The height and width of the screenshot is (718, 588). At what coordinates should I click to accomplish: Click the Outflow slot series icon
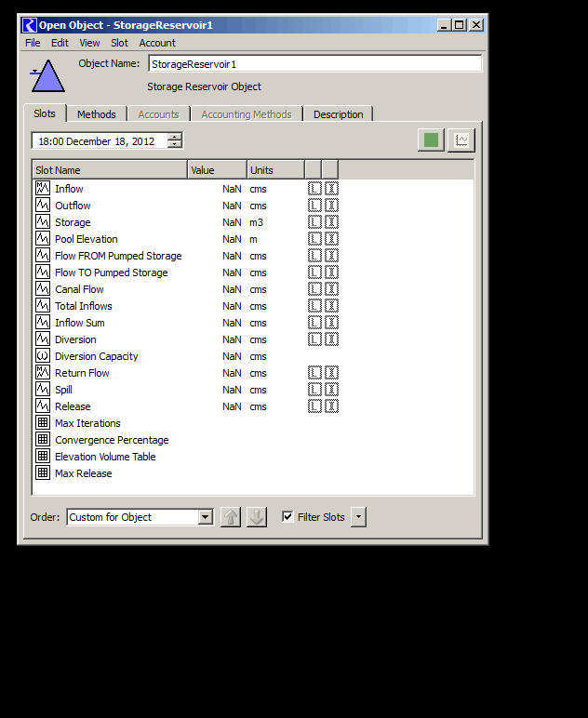coord(43,206)
